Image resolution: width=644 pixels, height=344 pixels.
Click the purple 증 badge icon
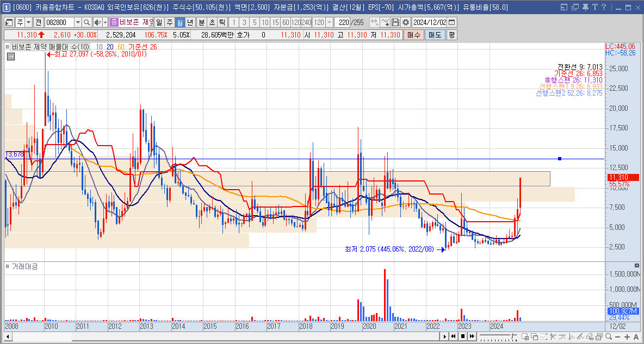click(114, 23)
